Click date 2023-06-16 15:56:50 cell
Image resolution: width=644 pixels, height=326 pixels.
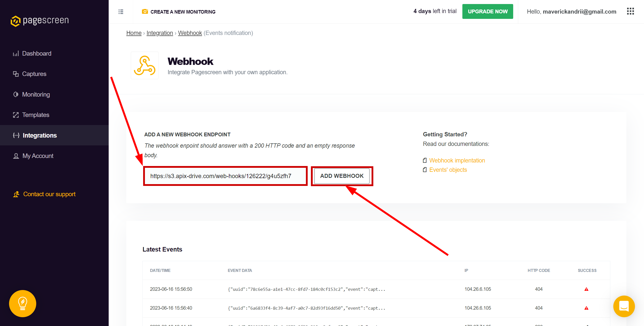(x=171, y=289)
